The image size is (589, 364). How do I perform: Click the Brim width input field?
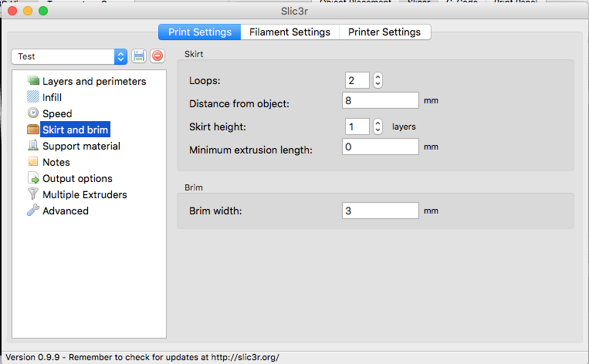(381, 211)
